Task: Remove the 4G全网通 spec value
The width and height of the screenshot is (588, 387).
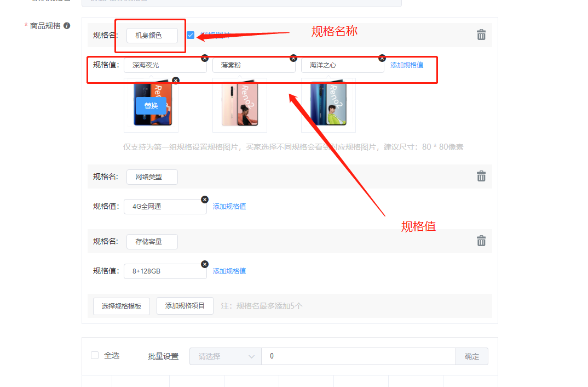Action: (205, 200)
